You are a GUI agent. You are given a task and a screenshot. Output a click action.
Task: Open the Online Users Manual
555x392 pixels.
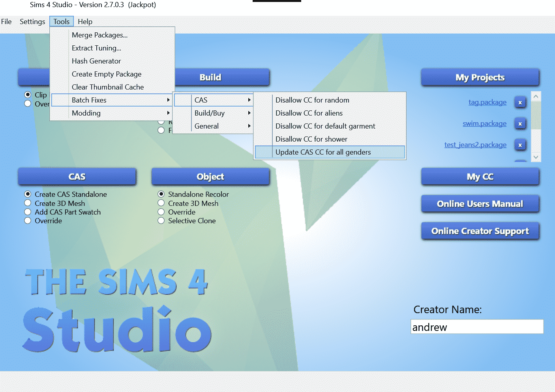coord(480,204)
